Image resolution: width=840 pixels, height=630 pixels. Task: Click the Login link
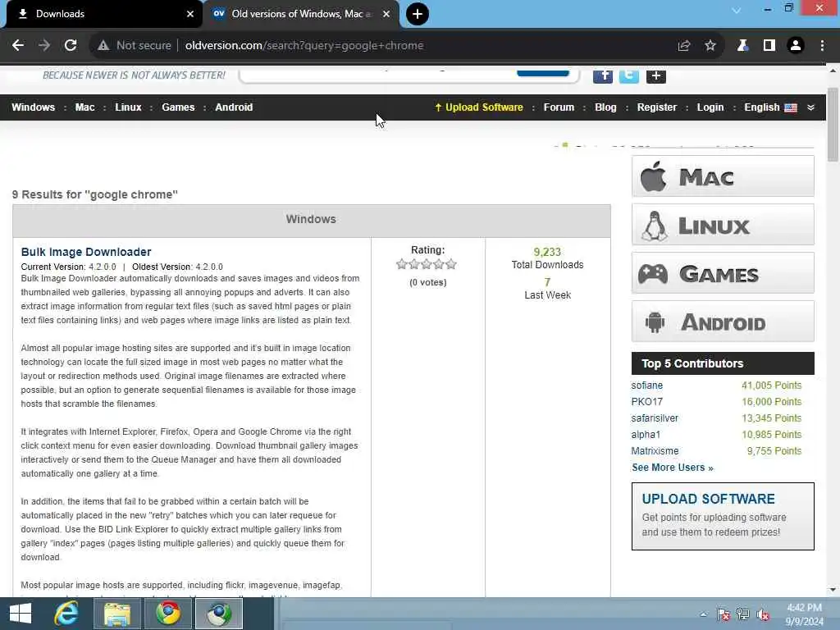[710, 107]
